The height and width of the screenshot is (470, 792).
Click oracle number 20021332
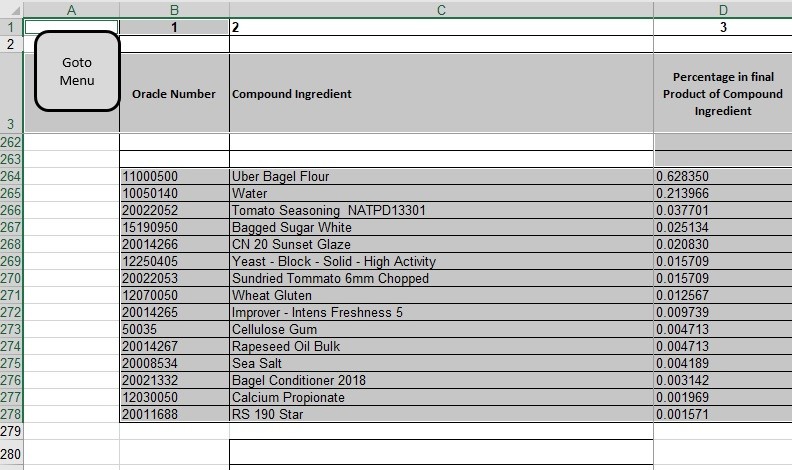click(x=174, y=380)
